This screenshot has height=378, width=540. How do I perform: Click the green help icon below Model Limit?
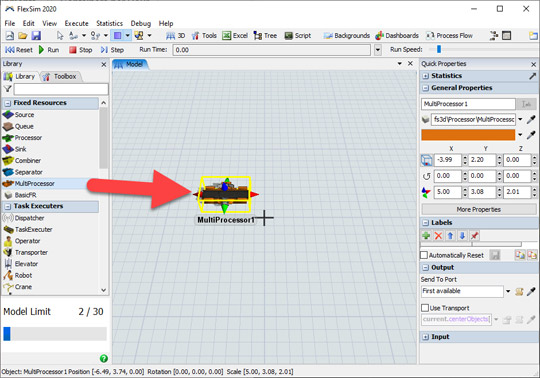104,358
